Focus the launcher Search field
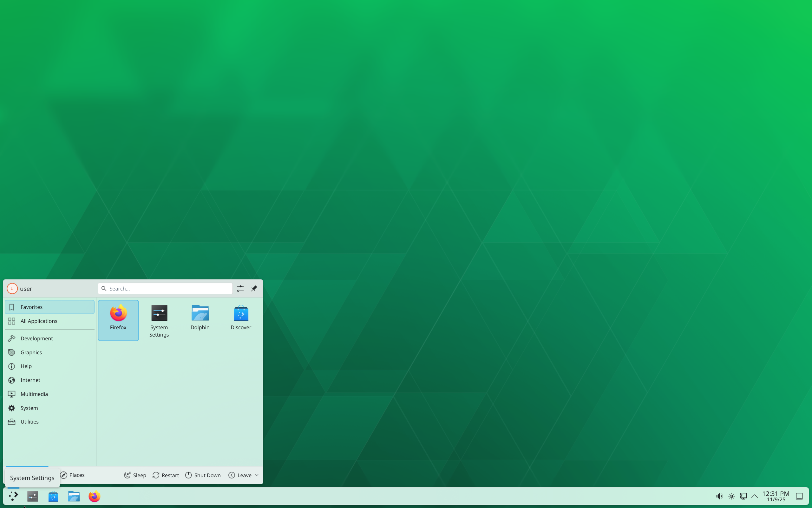The width and height of the screenshot is (812, 508). (165, 289)
